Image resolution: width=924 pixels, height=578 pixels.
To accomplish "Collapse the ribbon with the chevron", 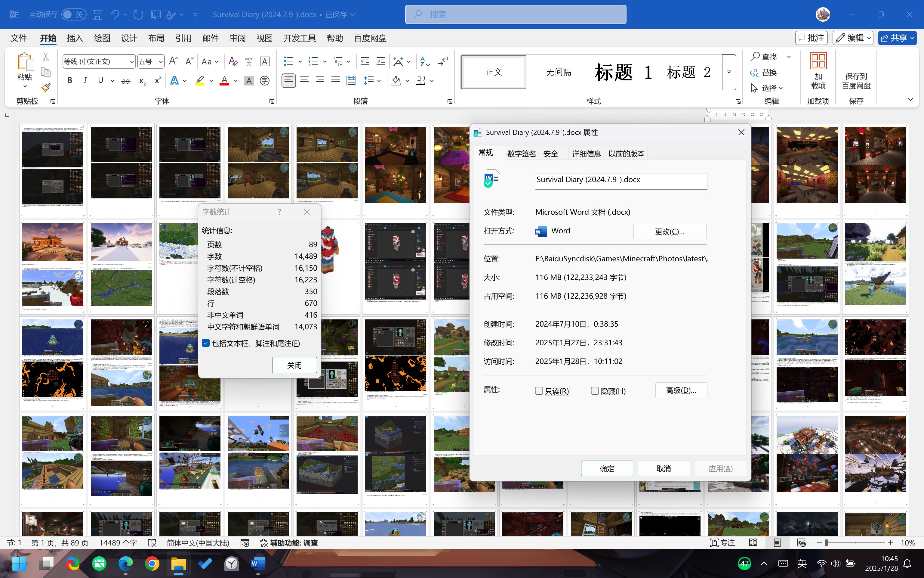I will (910, 99).
